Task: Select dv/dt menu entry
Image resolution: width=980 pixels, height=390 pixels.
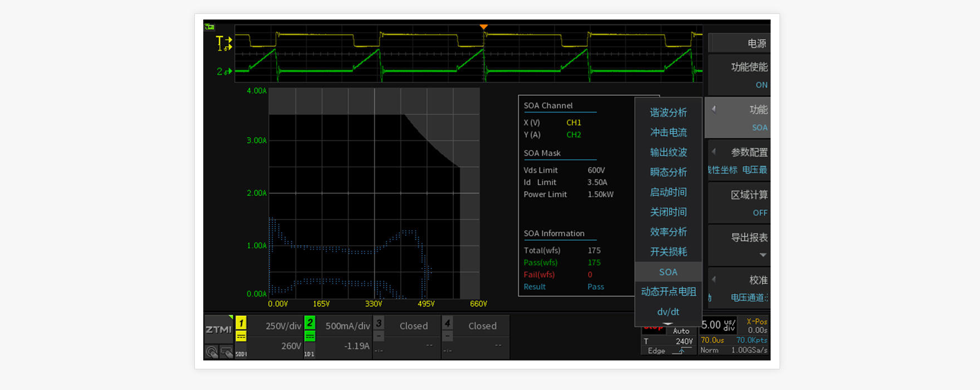Action: click(x=668, y=312)
